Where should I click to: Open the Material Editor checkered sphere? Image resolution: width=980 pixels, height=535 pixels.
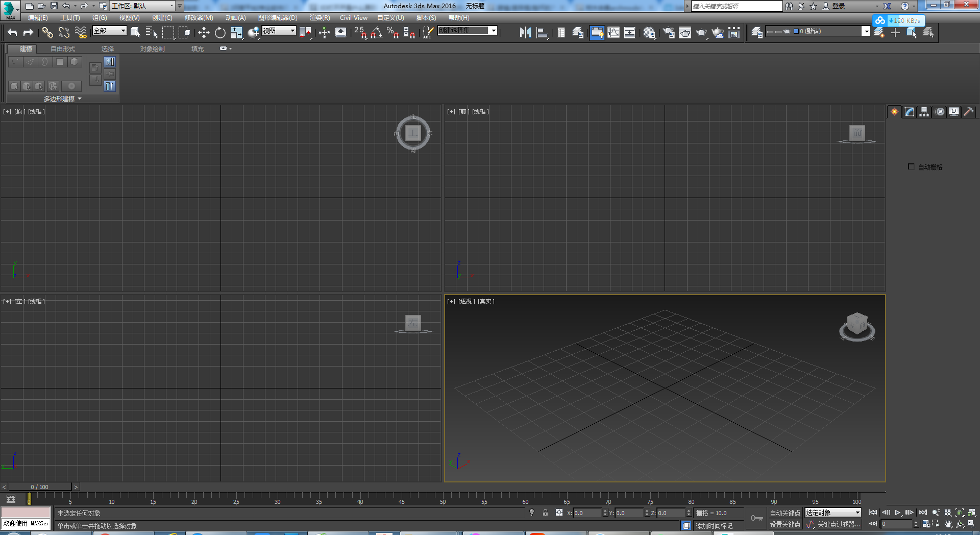coord(649,33)
